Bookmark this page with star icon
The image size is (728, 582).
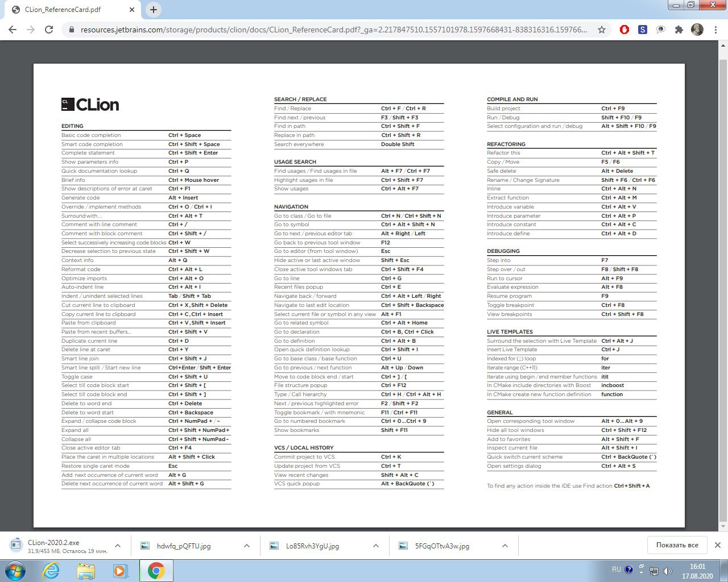tap(602, 30)
